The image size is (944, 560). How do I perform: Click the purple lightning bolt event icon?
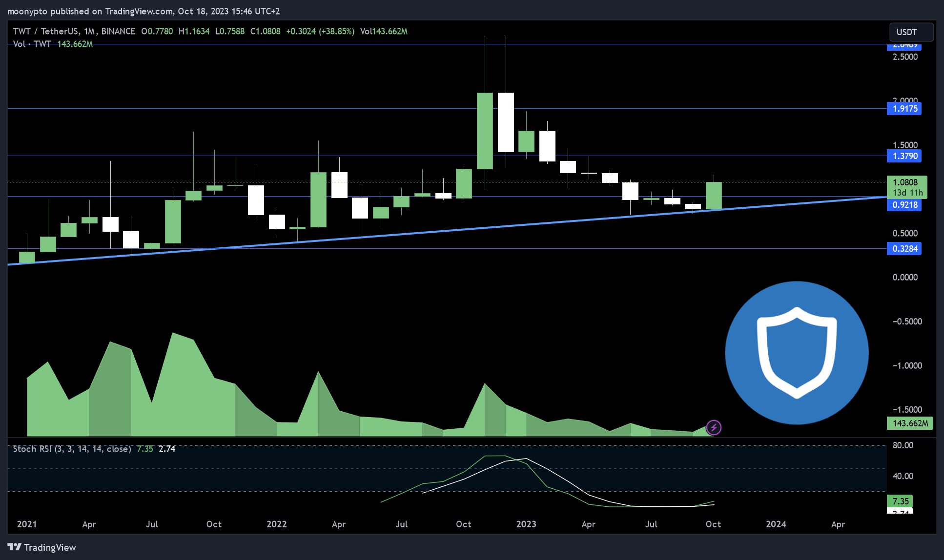(x=714, y=428)
